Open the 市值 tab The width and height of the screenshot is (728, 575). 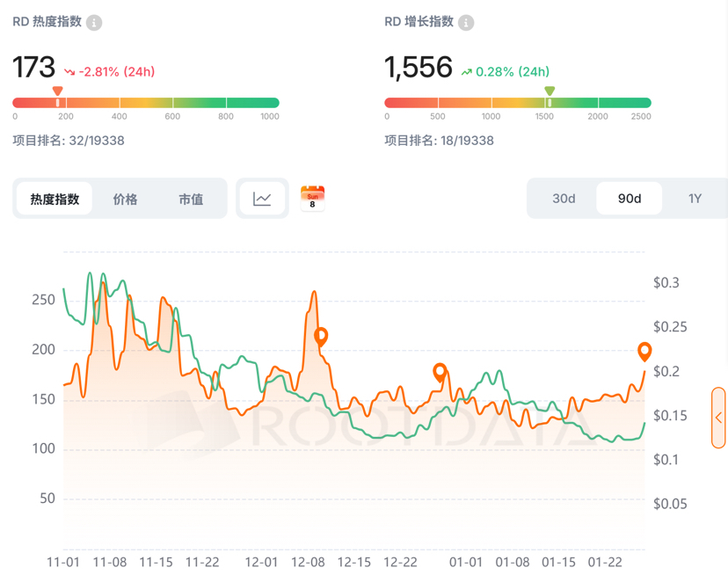191,200
